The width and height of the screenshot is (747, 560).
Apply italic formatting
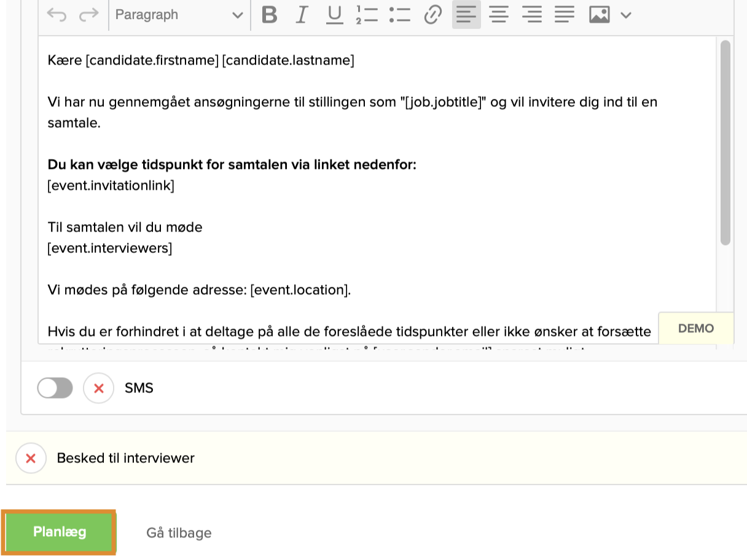[x=302, y=15]
